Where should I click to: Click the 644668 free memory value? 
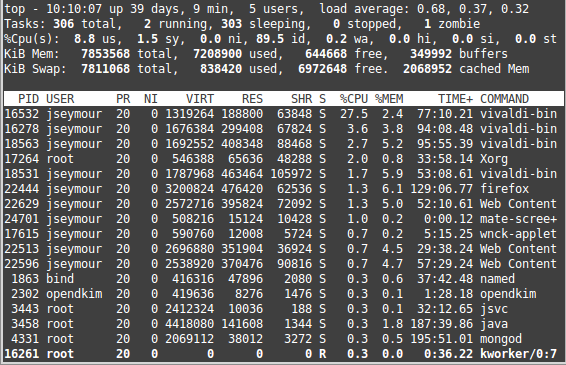pos(326,54)
